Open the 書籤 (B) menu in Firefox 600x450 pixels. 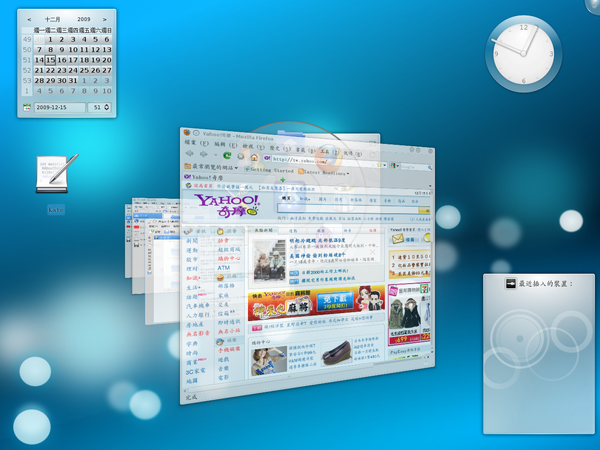click(306, 150)
